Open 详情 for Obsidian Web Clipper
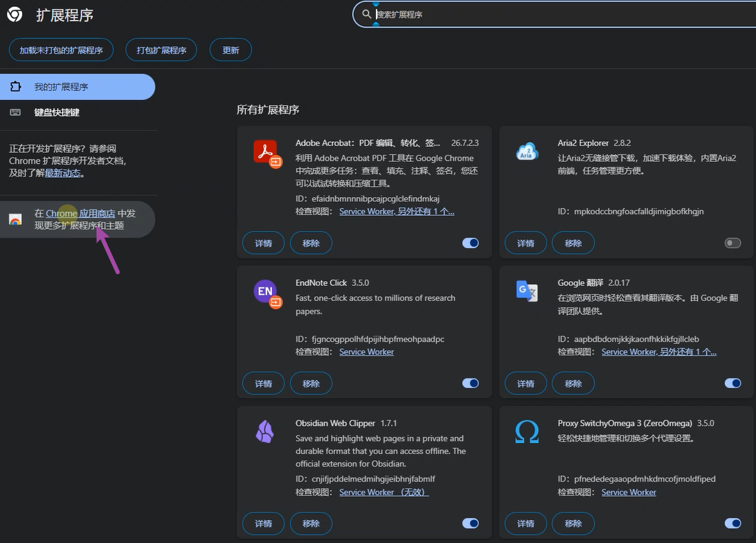Viewport: 756px width, 543px height. tap(263, 523)
